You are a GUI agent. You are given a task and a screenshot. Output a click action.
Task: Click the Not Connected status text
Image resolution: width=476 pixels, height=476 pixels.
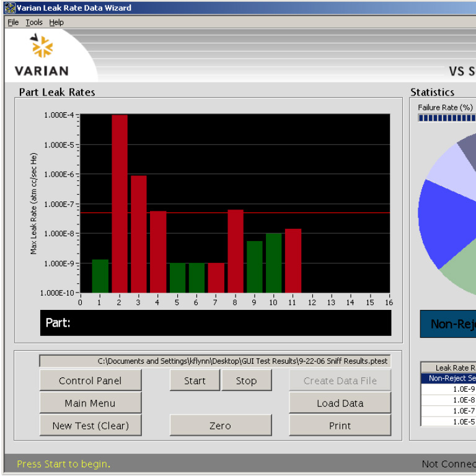click(449, 464)
